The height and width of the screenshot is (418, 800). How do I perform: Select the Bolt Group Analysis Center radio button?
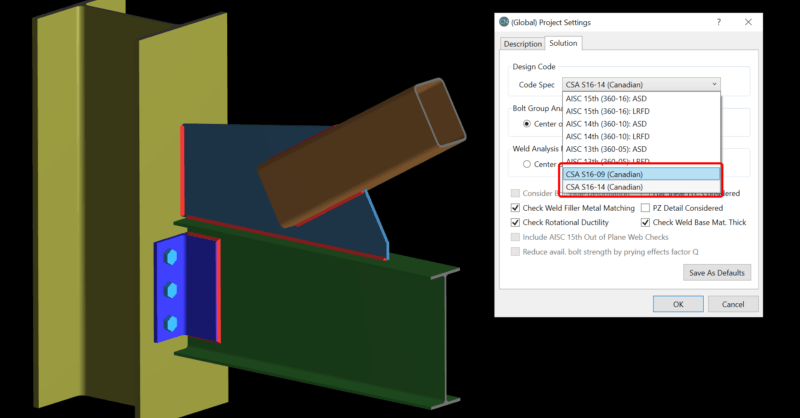(528, 124)
